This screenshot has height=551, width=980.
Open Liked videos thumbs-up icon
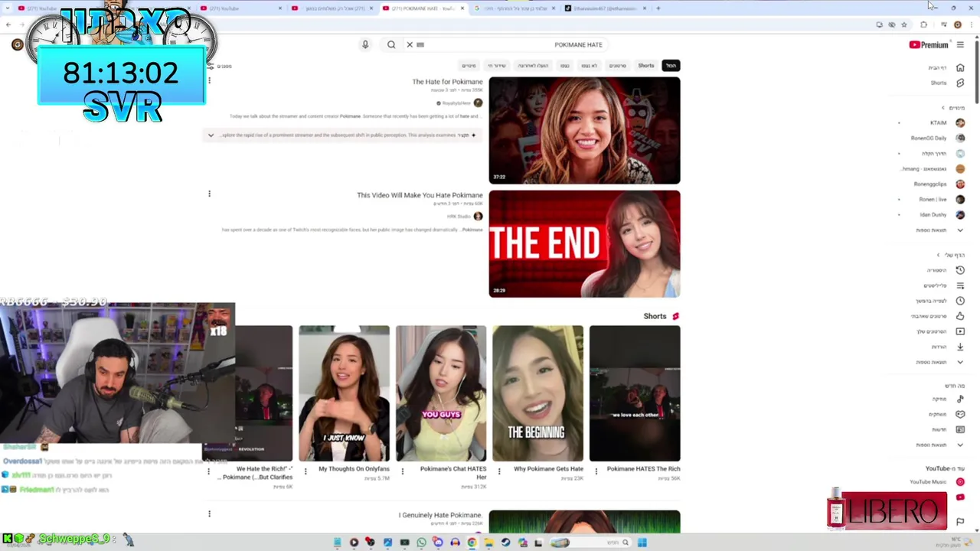[x=960, y=316]
